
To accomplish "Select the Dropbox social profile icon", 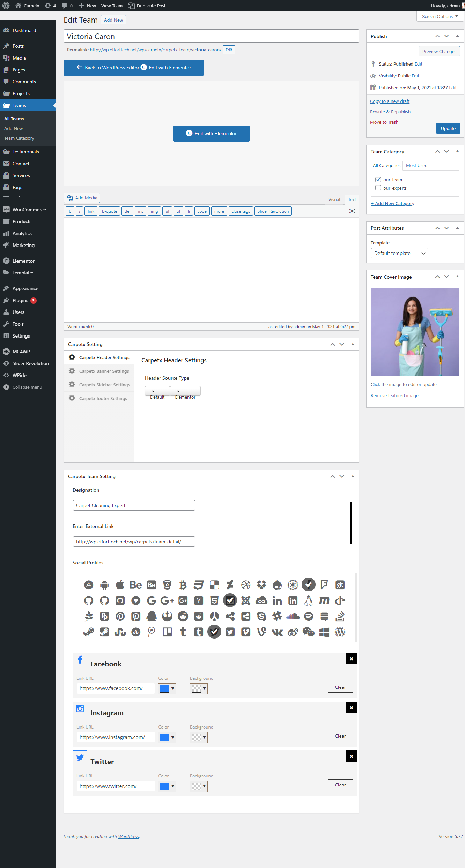I will click(x=261, y=585).
